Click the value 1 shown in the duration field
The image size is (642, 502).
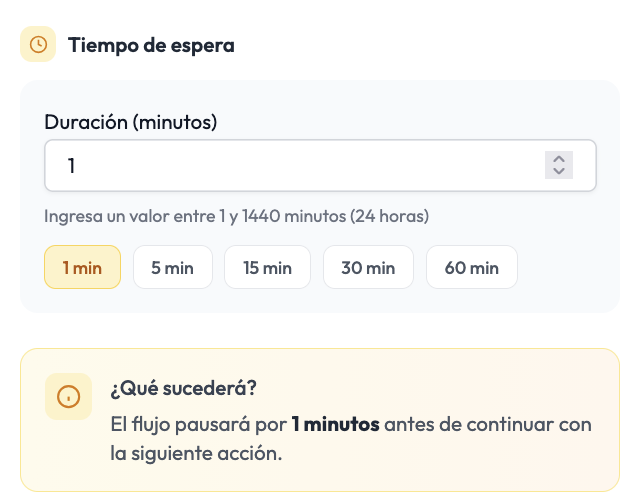(x=71, y=166)
